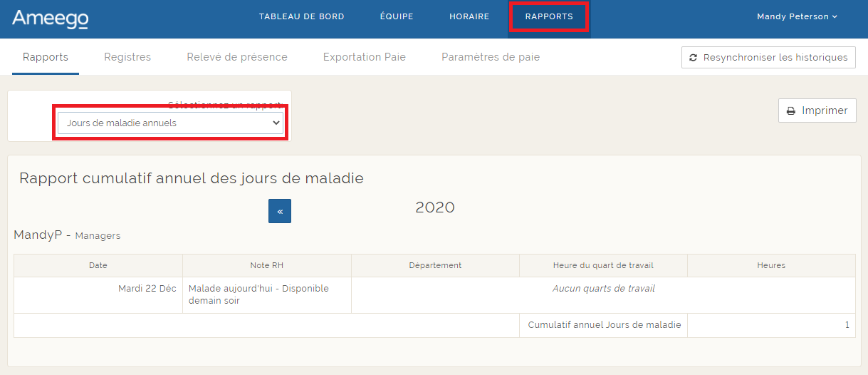
Task: Switch to the Registres tab
Action: tap(127, 57)
